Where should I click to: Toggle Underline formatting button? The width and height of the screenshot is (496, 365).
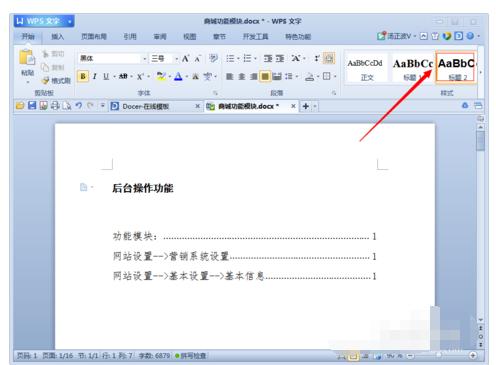pyautogui.click(x=106, y=76)
